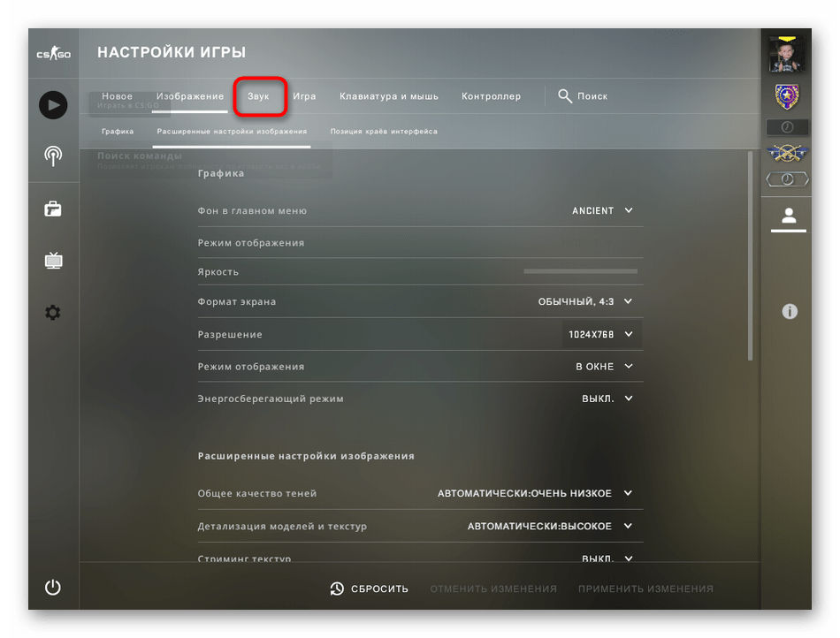The width and height of the screenshot is (840, 638).
Task: Click the Сбросить reset button
Action: coord(370,589)
